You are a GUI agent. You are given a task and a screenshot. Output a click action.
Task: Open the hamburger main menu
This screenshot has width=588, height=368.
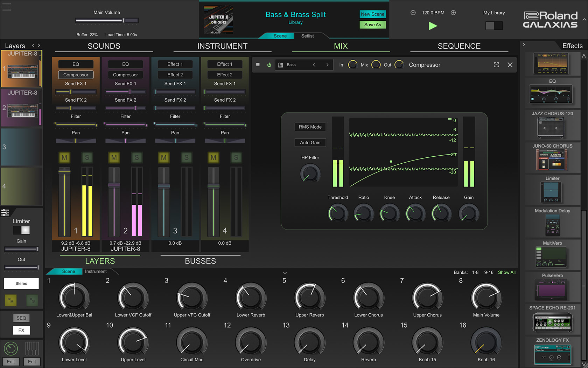coord(7,7)
